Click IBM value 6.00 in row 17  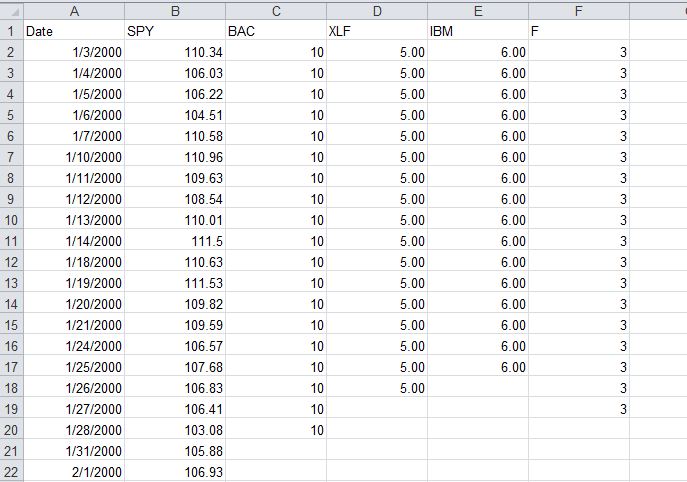pos(478,367)
